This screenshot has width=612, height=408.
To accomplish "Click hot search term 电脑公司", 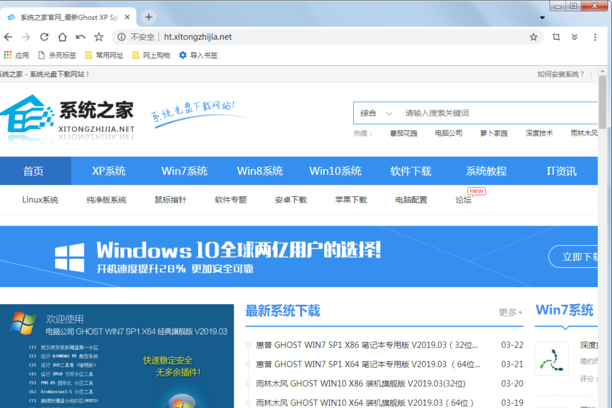I will [x=448, y=134].
